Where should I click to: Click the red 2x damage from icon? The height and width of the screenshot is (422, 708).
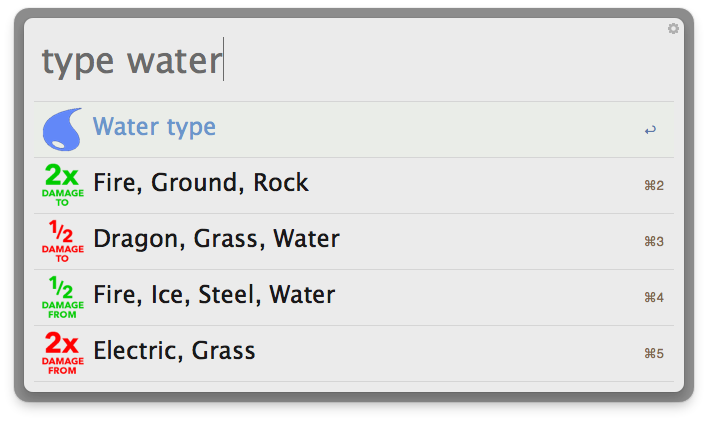62,352
